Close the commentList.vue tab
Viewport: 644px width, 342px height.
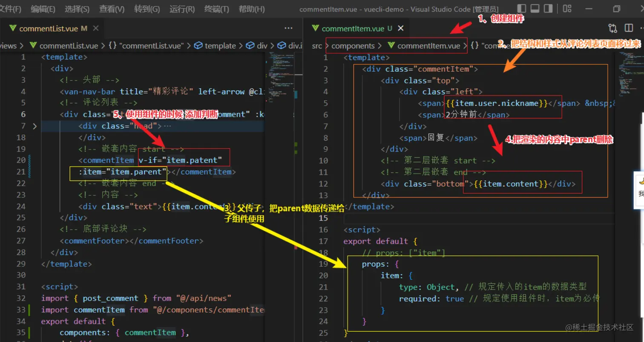[x=96, y=29]
